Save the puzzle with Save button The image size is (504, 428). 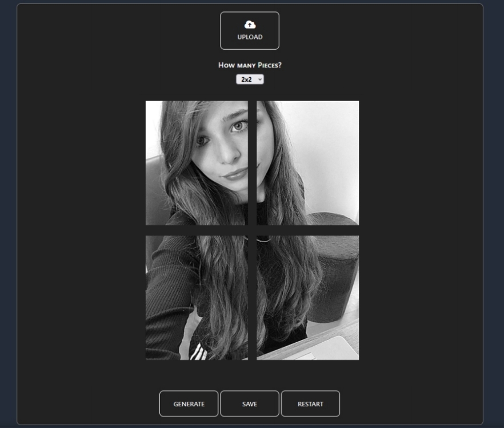(250, 404)
